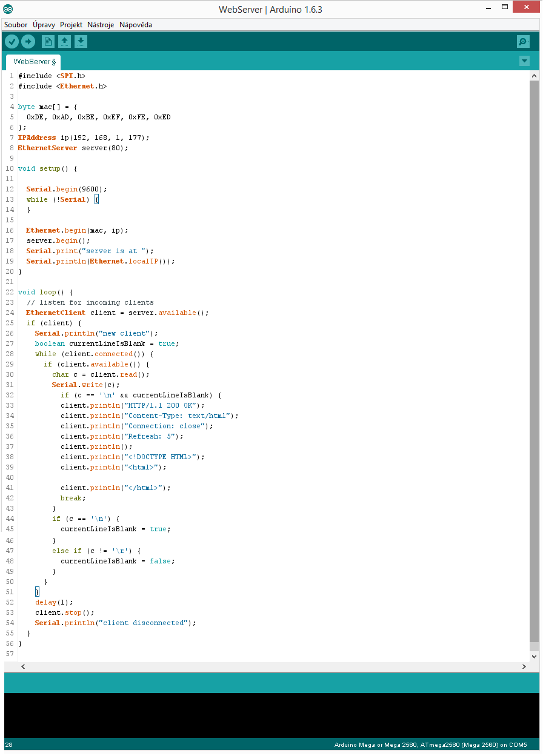
Task: Click the 'EthernetServer server(80);' line
Action: (x=73, y=148)
